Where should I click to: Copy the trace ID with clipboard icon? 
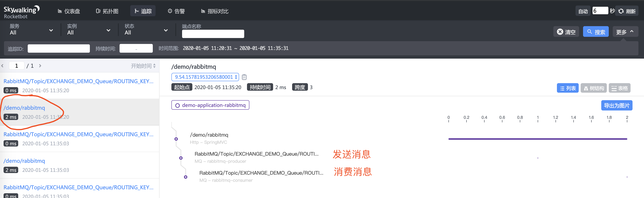pyautogui.click(x=244, y=77)
